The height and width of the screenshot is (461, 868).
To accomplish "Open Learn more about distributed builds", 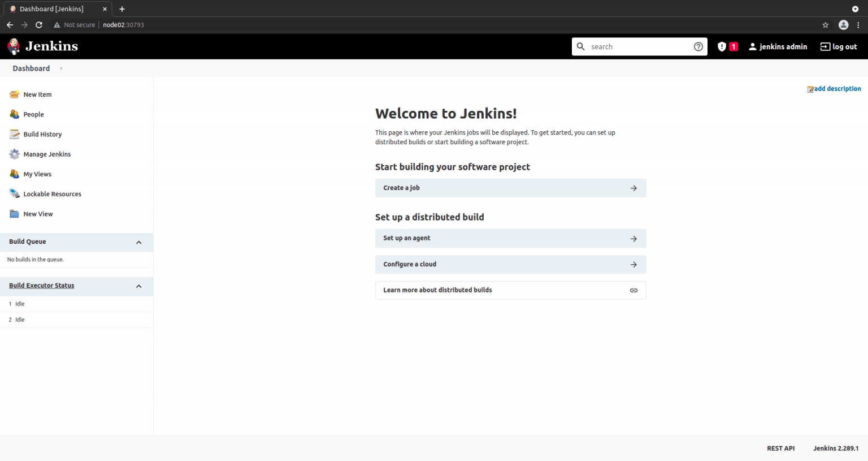I will tap(510, 290).
